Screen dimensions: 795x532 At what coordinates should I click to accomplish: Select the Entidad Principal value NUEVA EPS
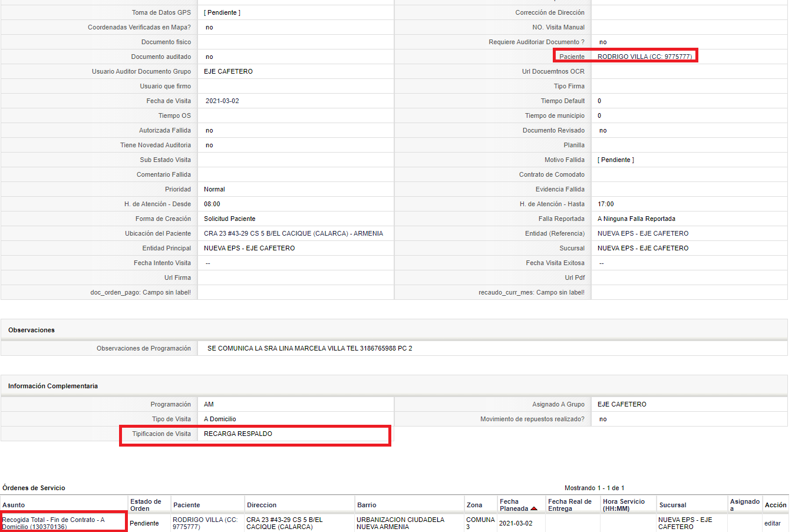point(249,248)
